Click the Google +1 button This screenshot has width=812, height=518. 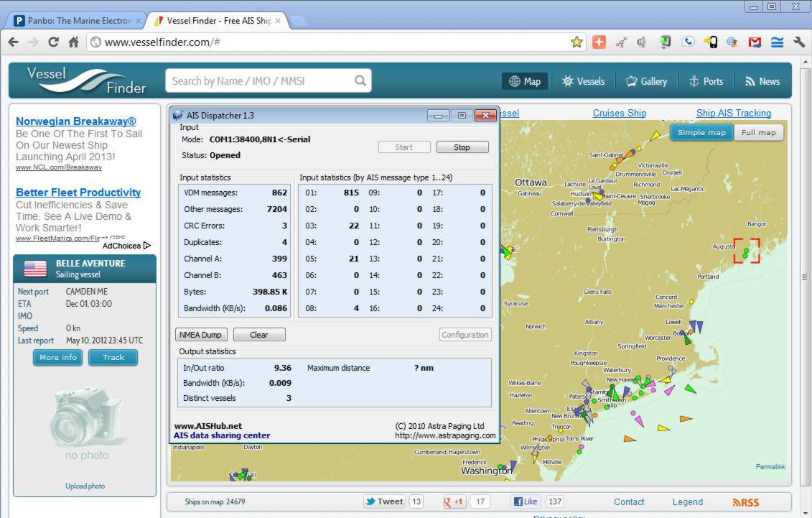click(454, 501)
